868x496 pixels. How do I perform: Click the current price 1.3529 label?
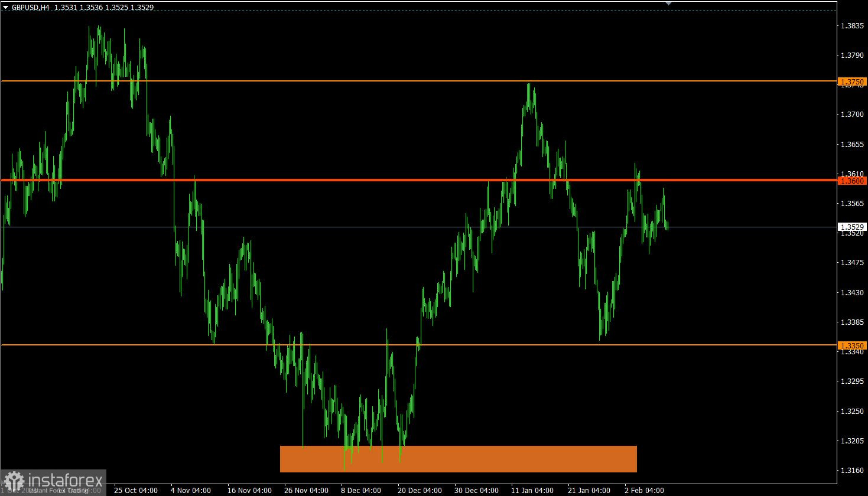click(852, 227)
